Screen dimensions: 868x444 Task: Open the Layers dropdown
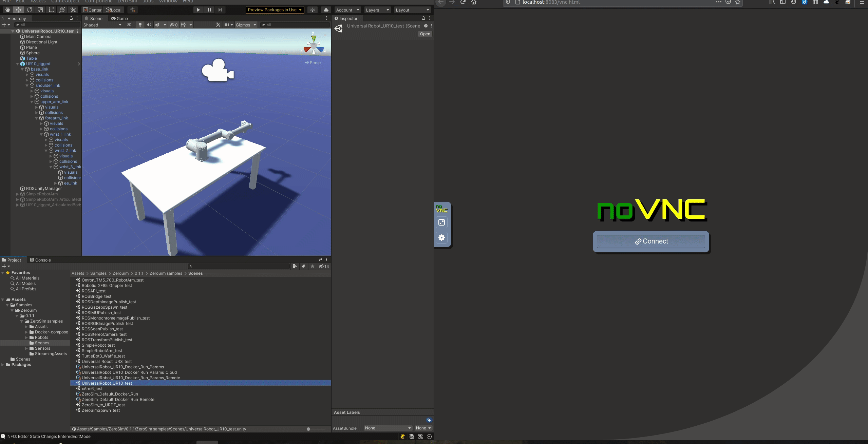click(377, 10)
